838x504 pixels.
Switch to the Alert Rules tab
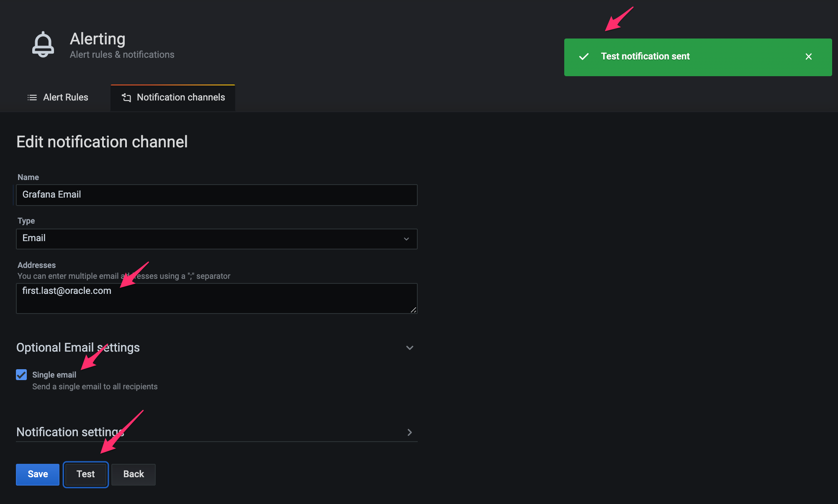65,97
